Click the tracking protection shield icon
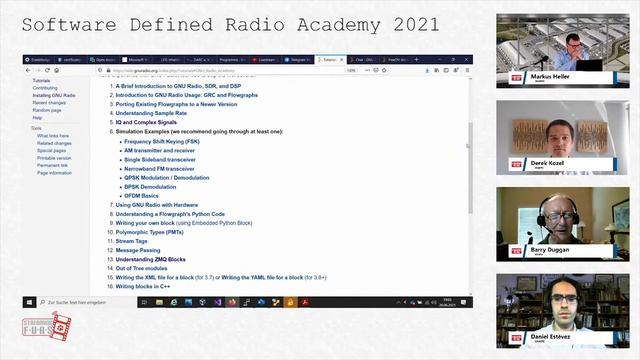Image resolution: width=640 pixels, height=360 pixels. (100, 70)
